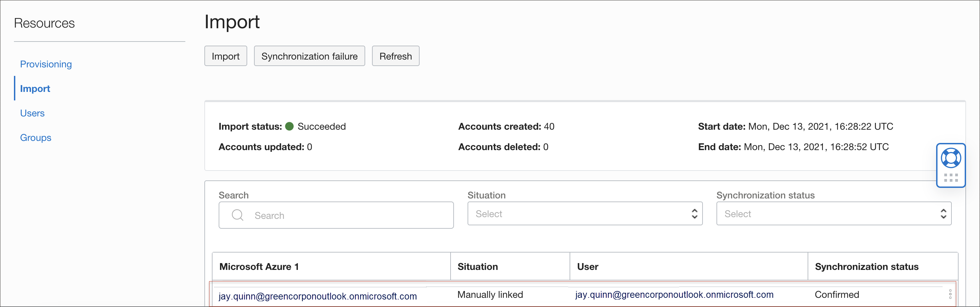Viewport: 980px width, 307px height.
Task: Click the Synchronization failure button
Action: (x=309, y=56)
